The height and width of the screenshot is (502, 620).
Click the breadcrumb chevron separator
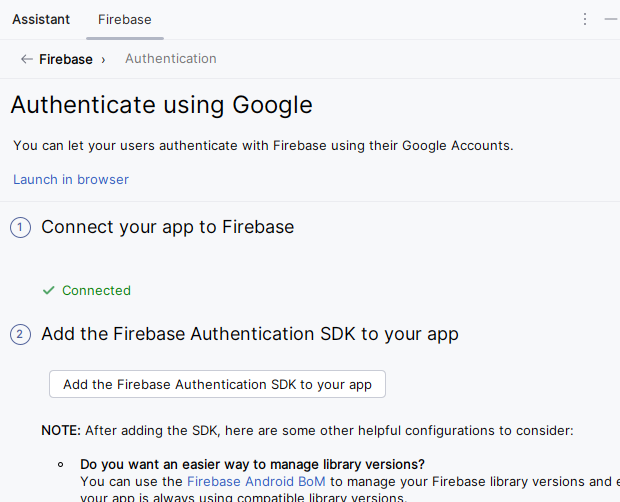tap(103, 59)
